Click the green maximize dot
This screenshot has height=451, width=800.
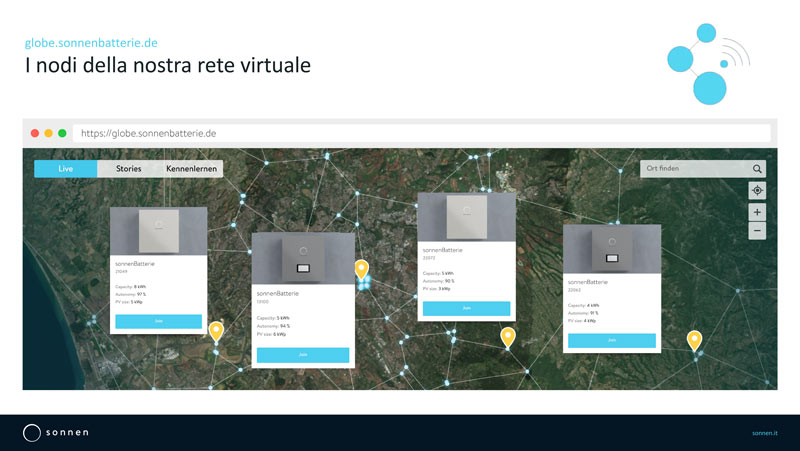coord(62,133)
